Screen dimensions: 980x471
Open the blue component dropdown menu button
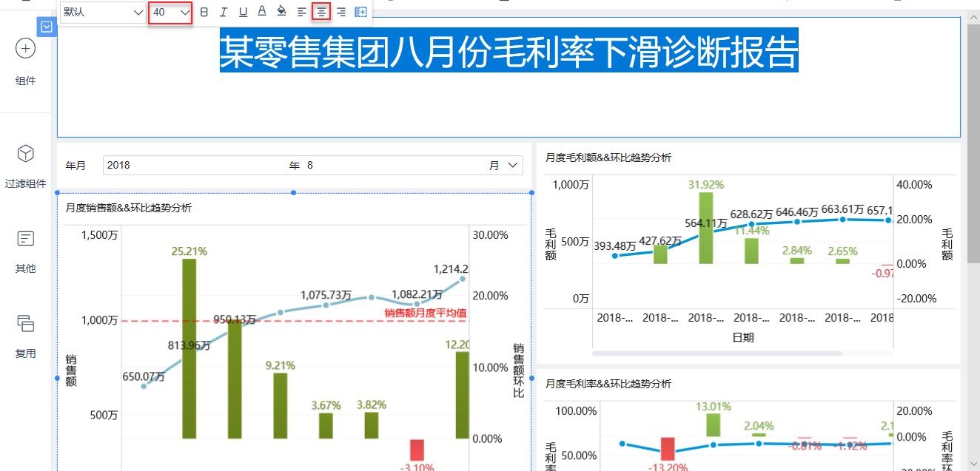(x=47, y=27)
